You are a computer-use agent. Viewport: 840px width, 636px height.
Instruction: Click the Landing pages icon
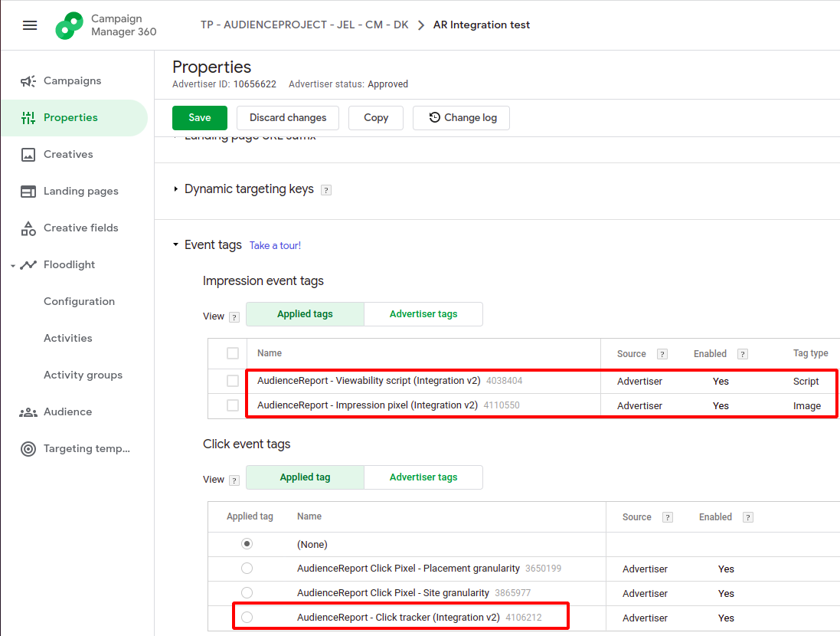click(x=28, y=192)
